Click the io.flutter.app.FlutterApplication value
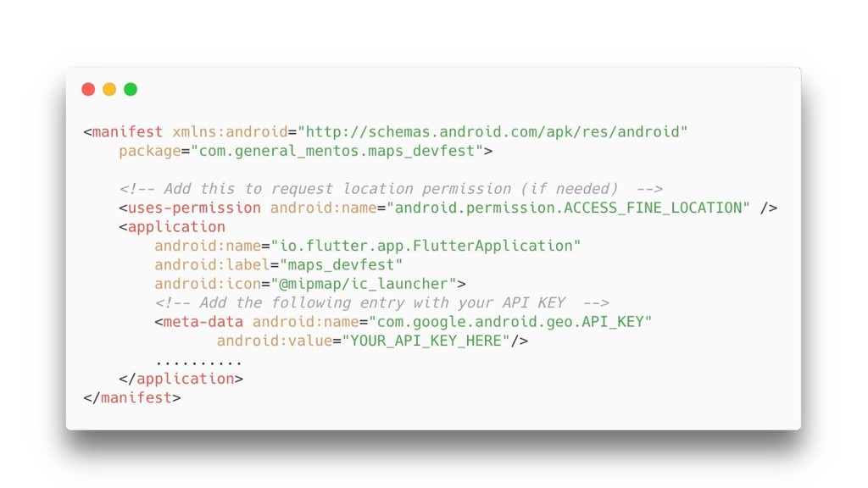Screen dimensions: 868x488 [x=426, y=246]
